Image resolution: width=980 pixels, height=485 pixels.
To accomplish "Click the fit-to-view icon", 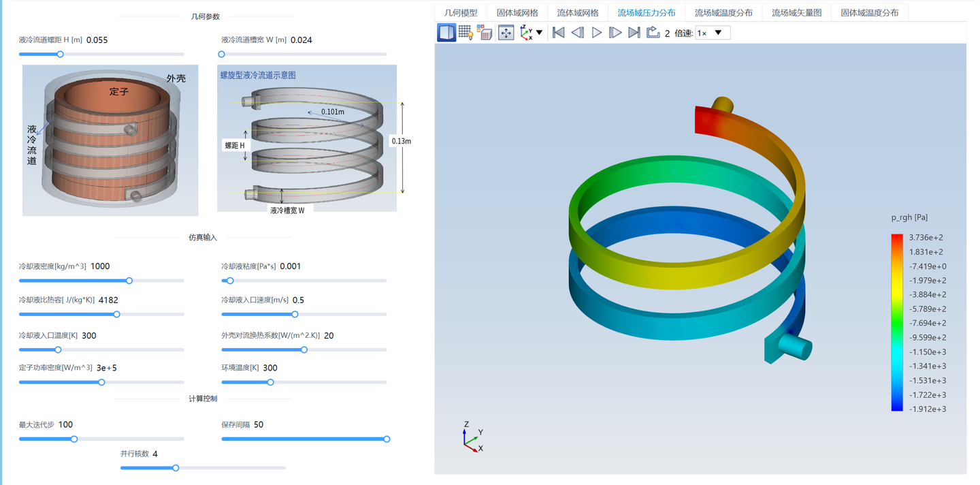I will coord(506,33).
